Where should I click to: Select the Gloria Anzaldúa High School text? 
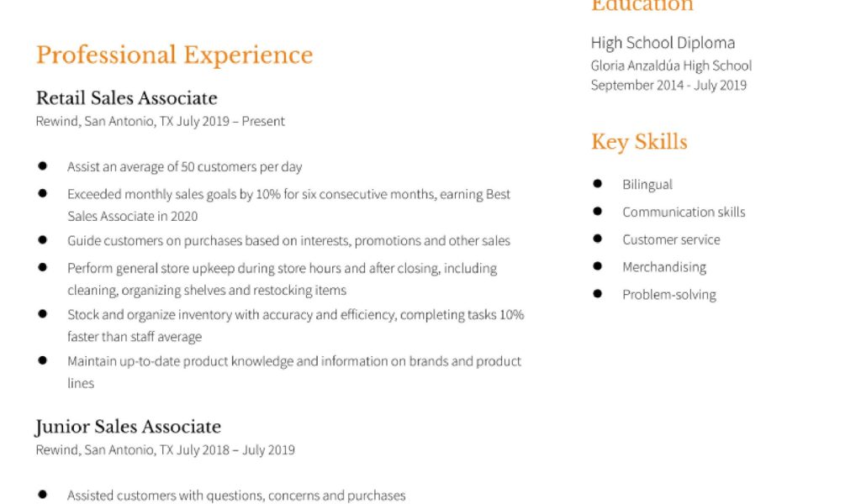click(671, 66)
